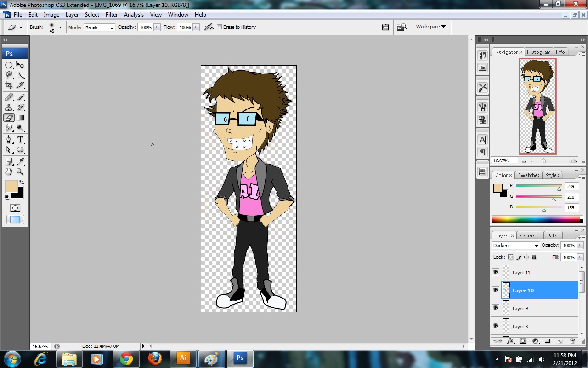Toggle the lock all button
Image resolution: width=588 pixels, height=368 pixels.
534,257
